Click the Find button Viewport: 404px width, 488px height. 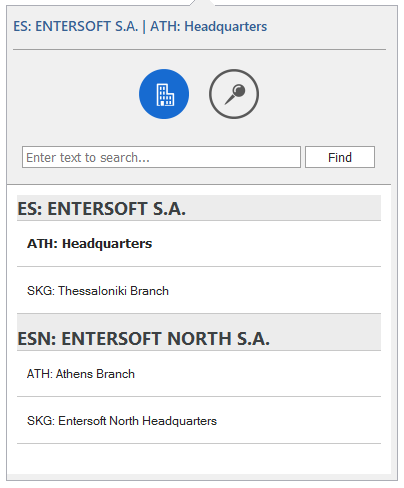pos(340,157)
